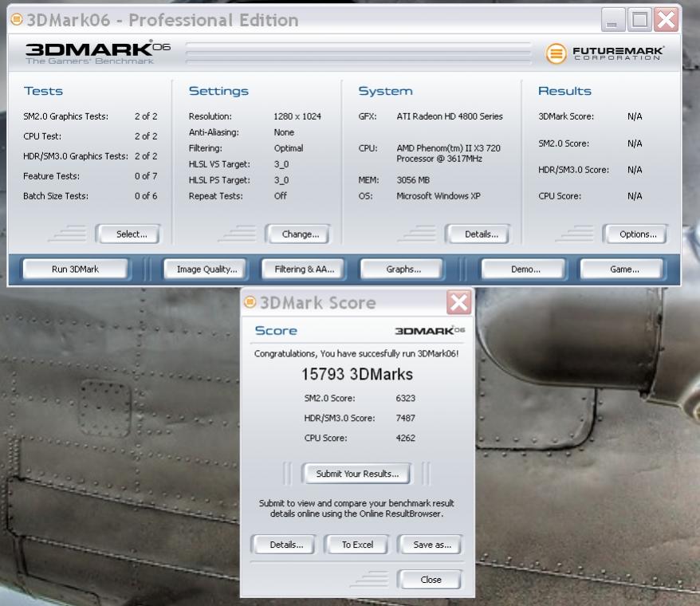Click the memory value '3056 MB'

pos(413,180)
